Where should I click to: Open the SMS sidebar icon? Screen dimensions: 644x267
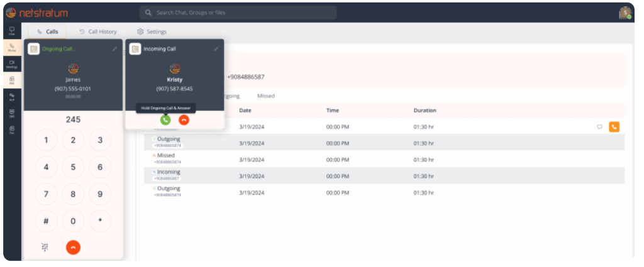11,113
